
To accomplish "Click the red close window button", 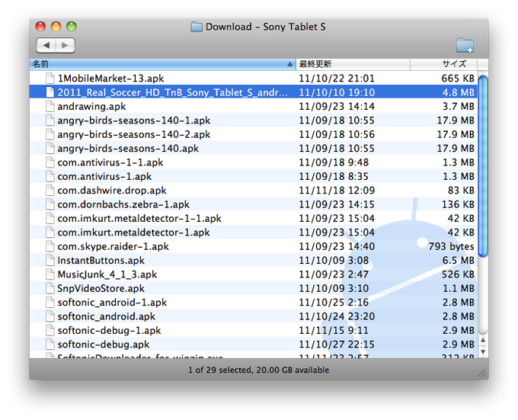I will (40, 27).
